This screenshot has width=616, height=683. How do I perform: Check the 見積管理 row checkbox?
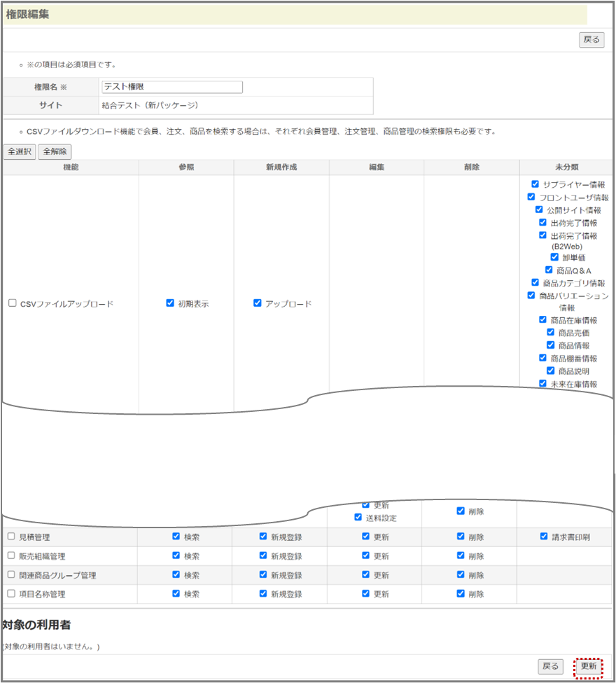[x=11, y=537]
